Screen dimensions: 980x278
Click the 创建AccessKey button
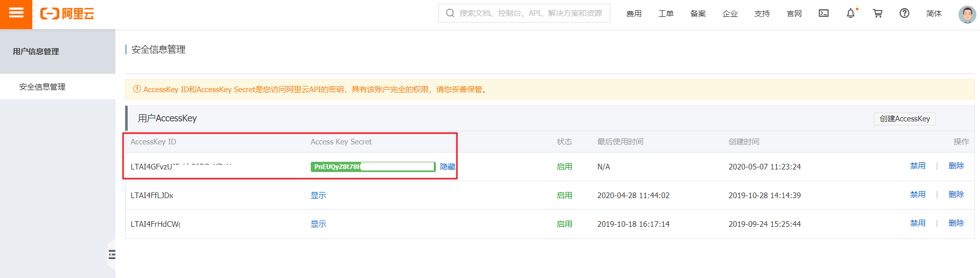click(904, 119)
